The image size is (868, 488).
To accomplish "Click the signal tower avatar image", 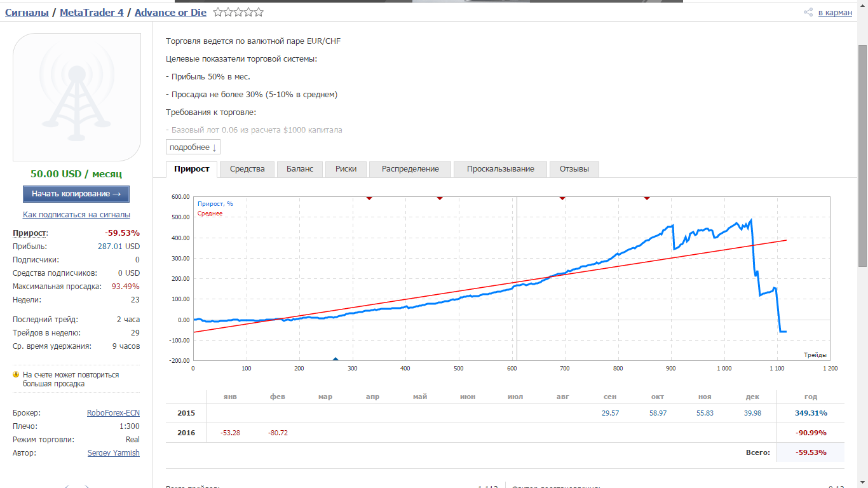I will coord(77,97).
